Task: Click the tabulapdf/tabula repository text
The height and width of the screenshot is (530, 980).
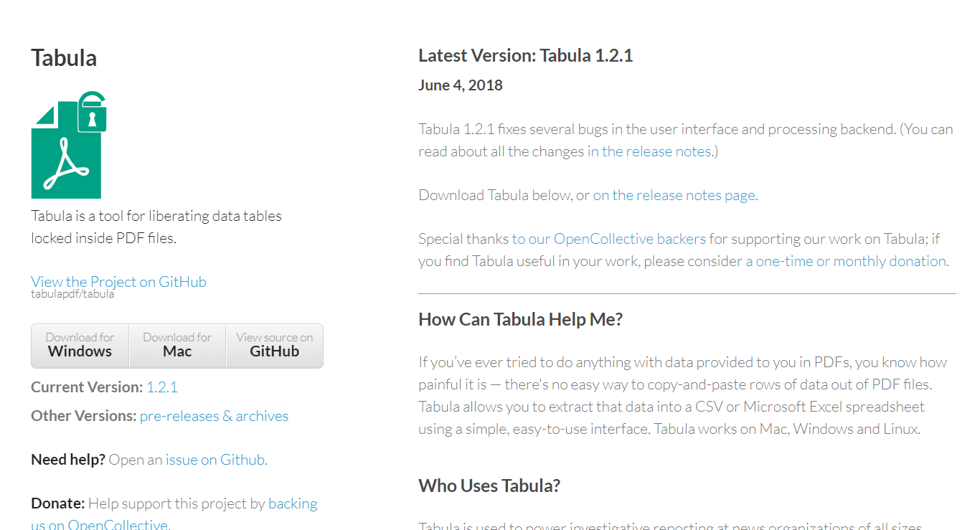Action: 72,294
